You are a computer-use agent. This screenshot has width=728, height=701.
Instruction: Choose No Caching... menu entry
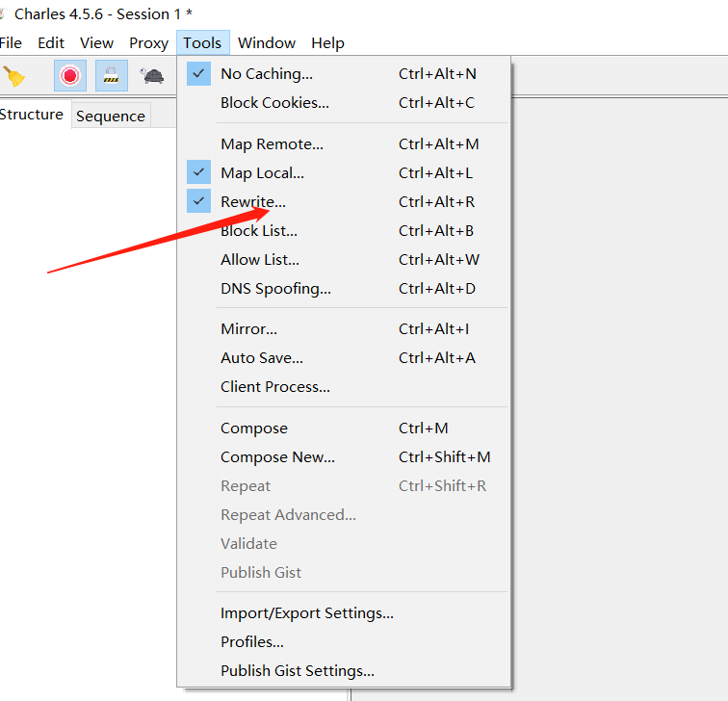344,74
